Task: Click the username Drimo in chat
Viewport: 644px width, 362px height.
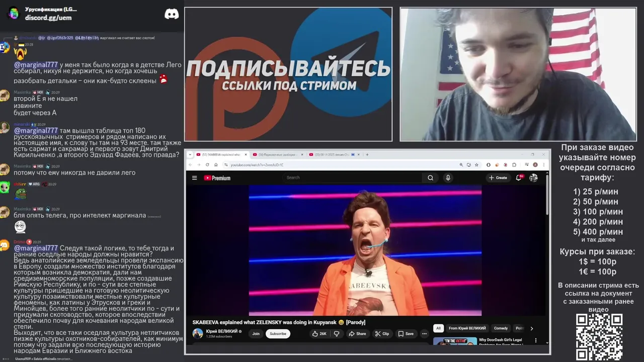Action: pos(19,242)
